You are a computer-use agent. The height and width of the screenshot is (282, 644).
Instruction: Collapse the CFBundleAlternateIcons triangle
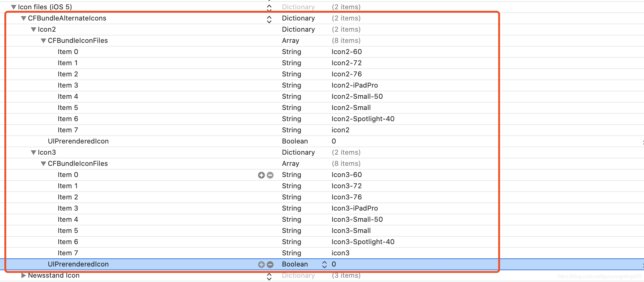(x=24, y=18)
